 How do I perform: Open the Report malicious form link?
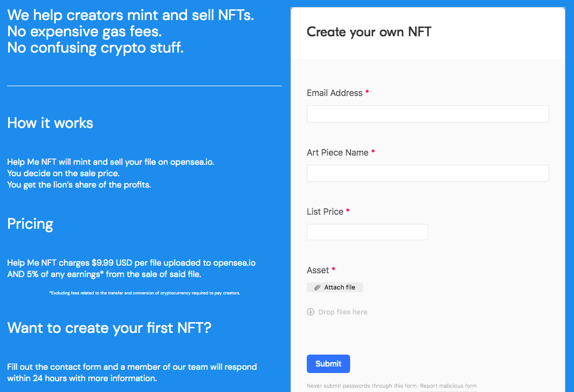[448, 385]
